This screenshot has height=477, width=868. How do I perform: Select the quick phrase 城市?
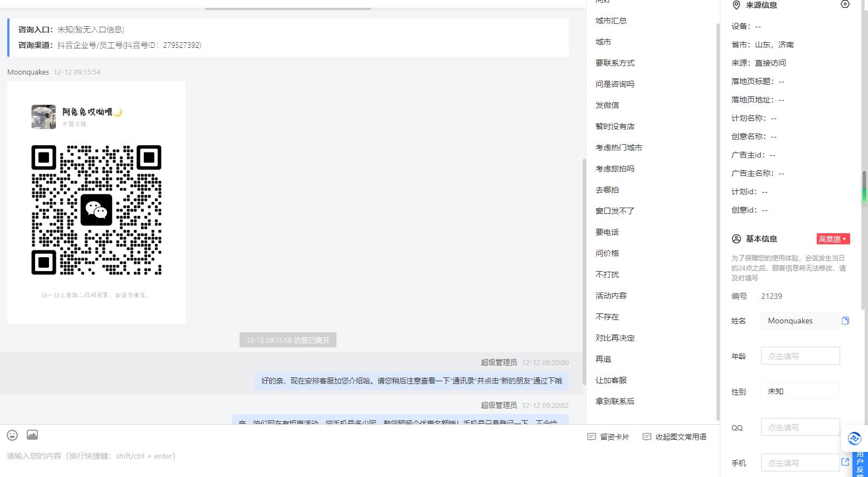click(603, 42)
